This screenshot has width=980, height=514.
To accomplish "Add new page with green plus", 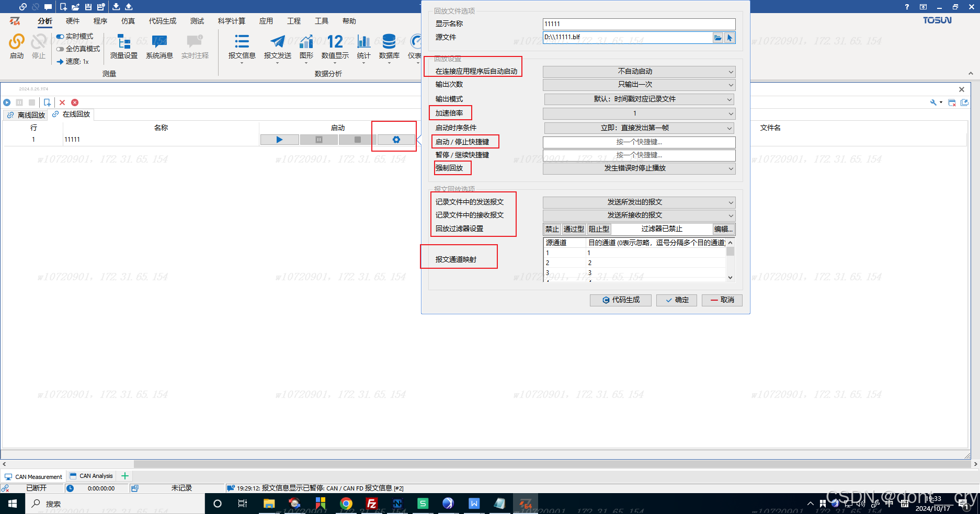I will pyautogui.click(x=125, y=476).
